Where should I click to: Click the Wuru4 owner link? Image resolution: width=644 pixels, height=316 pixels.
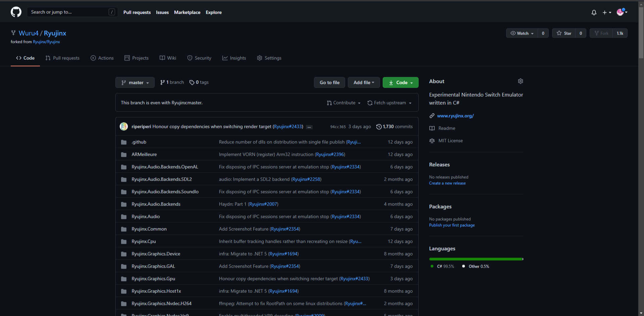click(29, 33)
